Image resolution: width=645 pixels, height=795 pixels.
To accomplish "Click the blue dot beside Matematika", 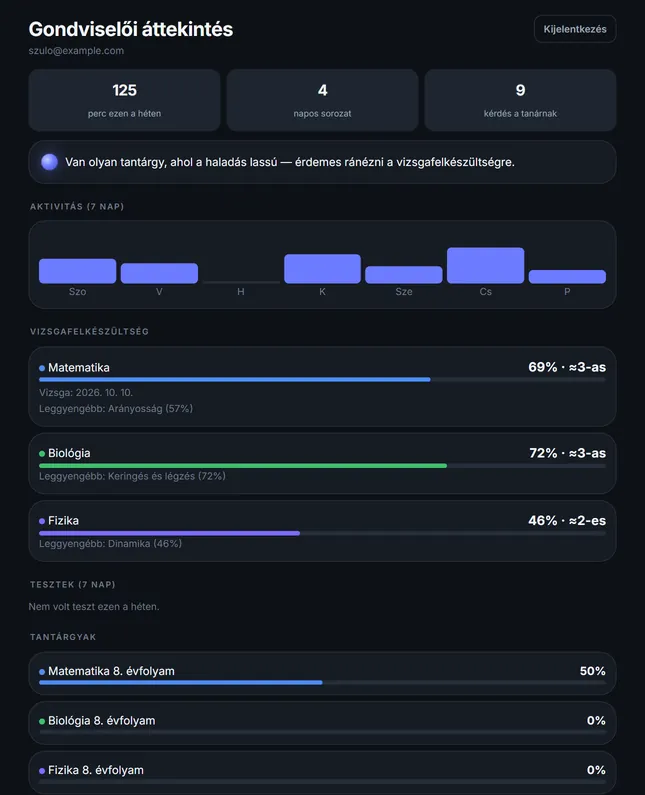I will pyautogui.click(x=42, y=368).
